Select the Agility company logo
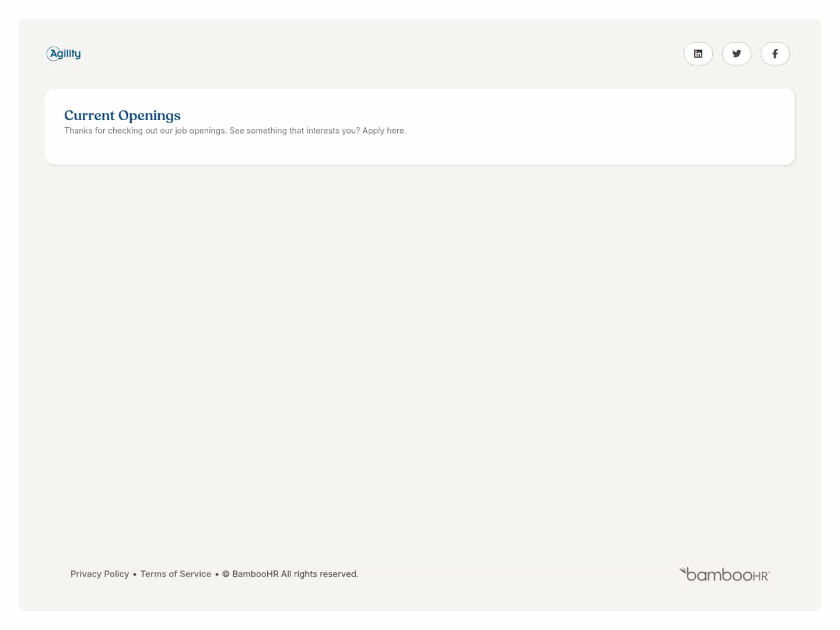This screenshot has width=840, height=630. point(63,53)
